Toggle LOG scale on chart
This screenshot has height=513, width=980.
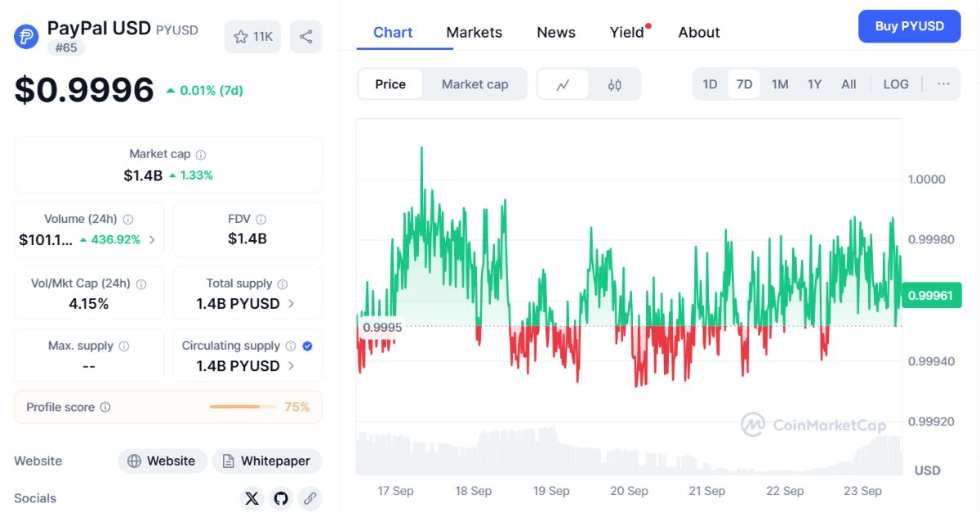[896, 84]
